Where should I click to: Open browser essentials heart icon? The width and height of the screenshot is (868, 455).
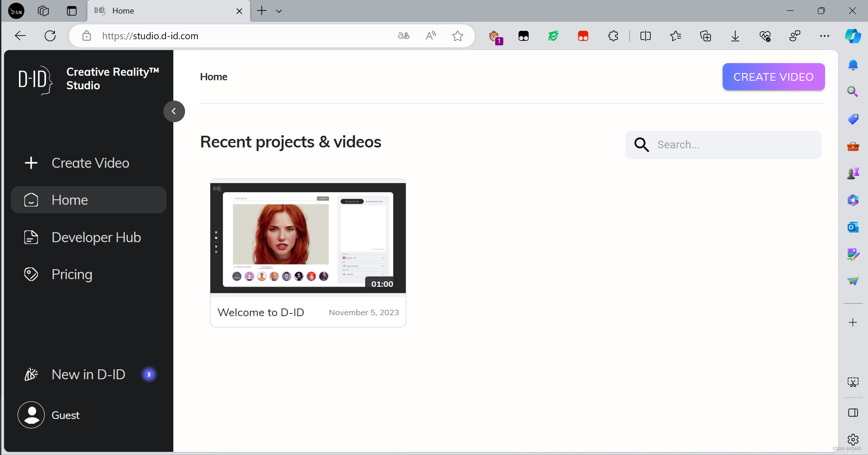(x=765, y=36)
